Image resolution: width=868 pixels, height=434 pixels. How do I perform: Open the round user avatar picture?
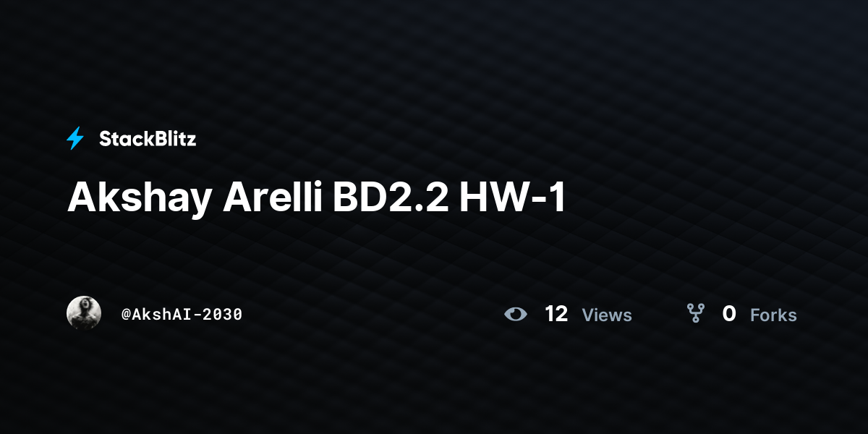coord(84,313)
